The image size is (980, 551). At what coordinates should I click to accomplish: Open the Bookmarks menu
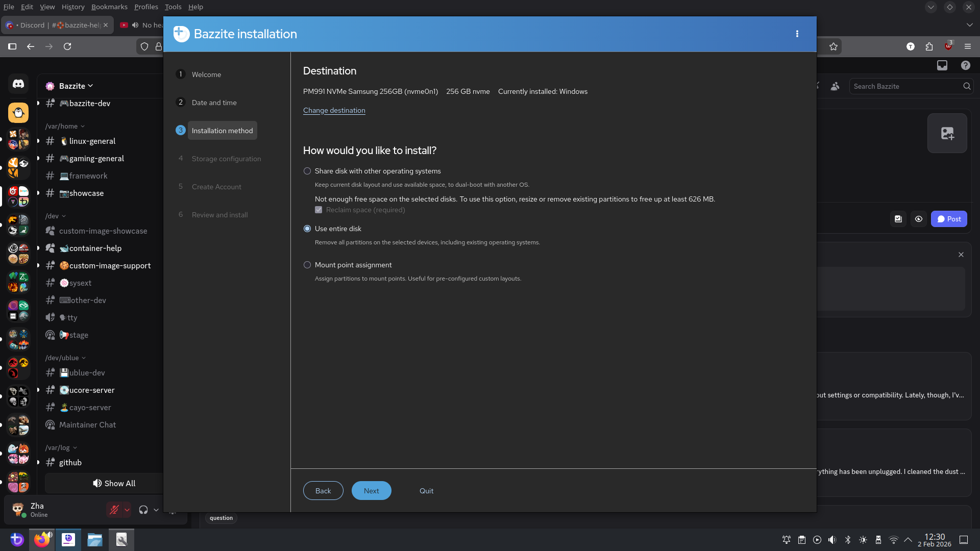[x=109, y=7]
